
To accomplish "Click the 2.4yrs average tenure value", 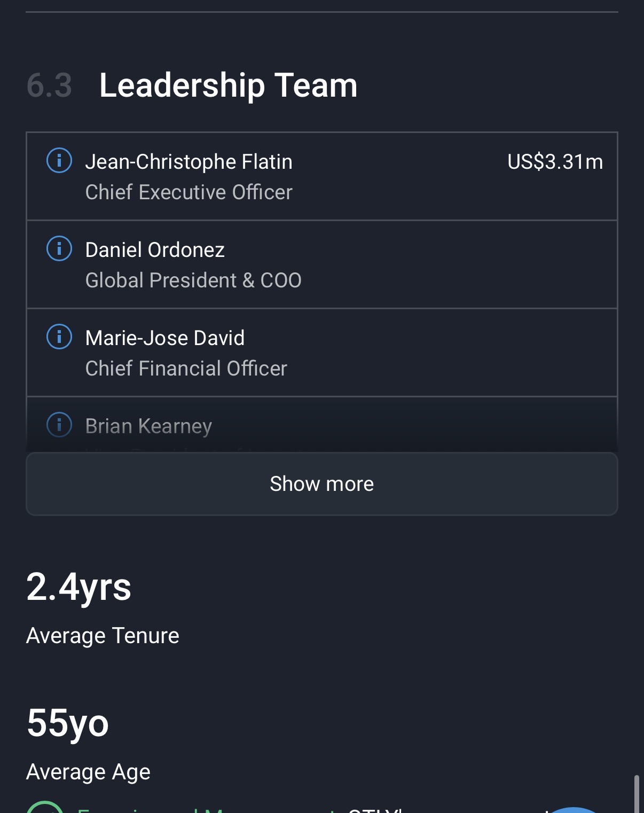I will point(78,587).
